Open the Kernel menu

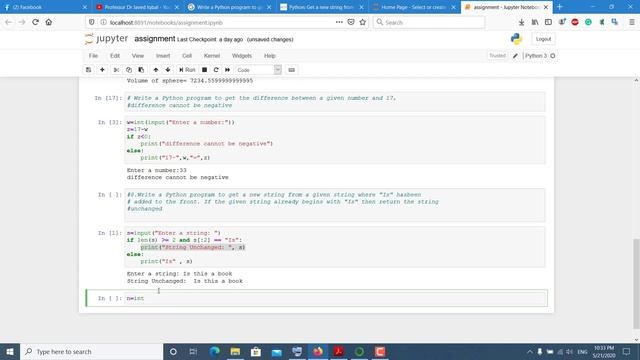[212, 56]
